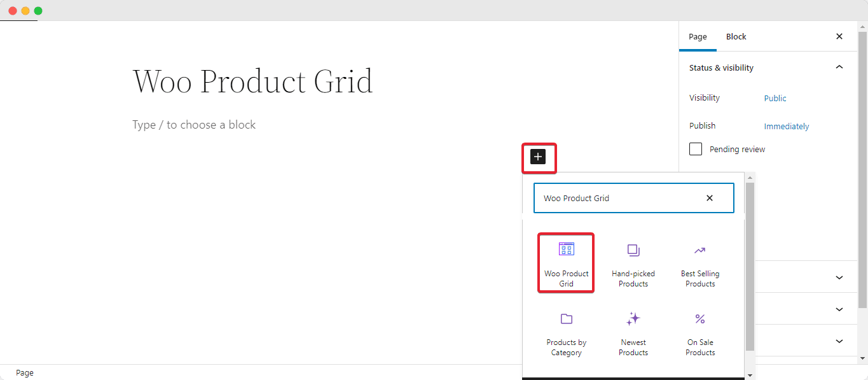Click the Woo Product Grid page title

[252, 81]
